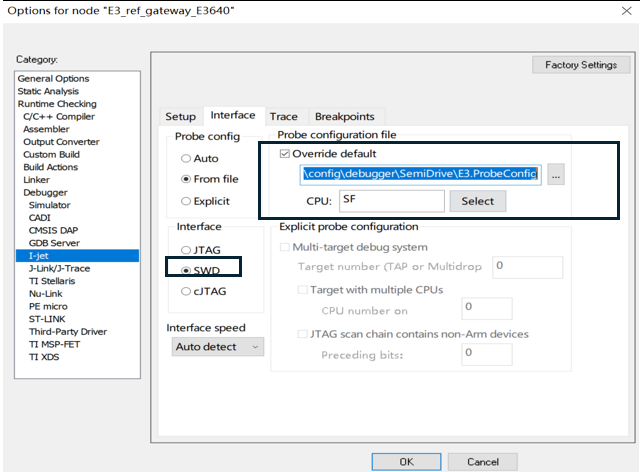
Task: Switch to the Setup tab
Action: [x=180, y=117]
